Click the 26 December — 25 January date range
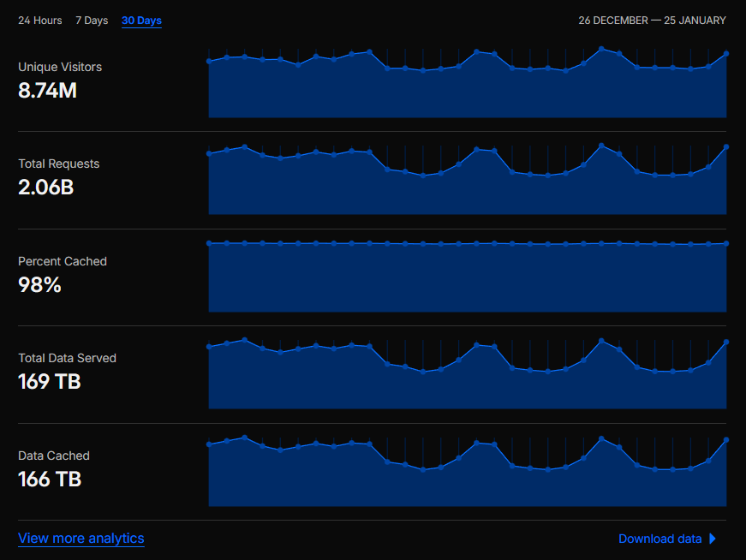The width and height of the screenshot is (746, 560). [652, 21]
